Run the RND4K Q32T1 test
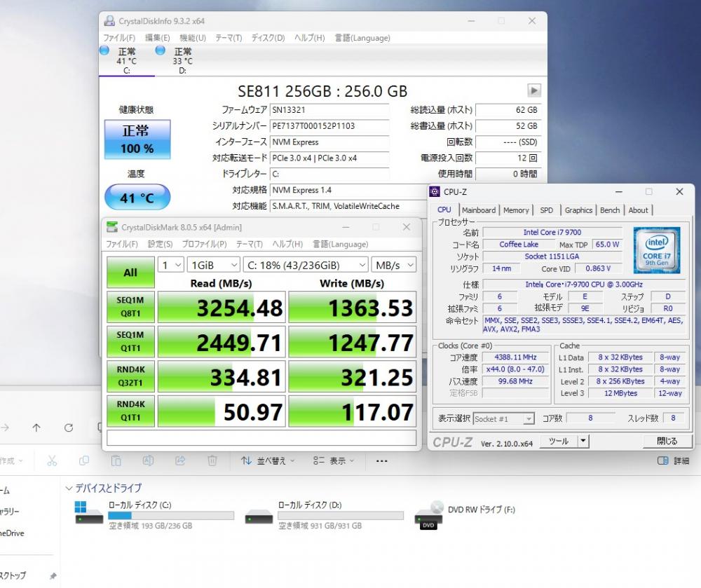 130,376
